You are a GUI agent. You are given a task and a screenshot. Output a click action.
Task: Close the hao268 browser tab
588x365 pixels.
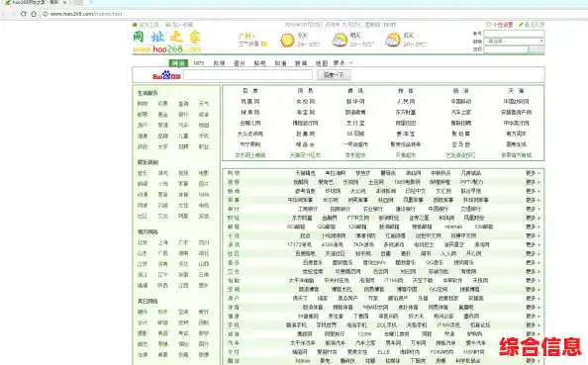coord(65,2)
